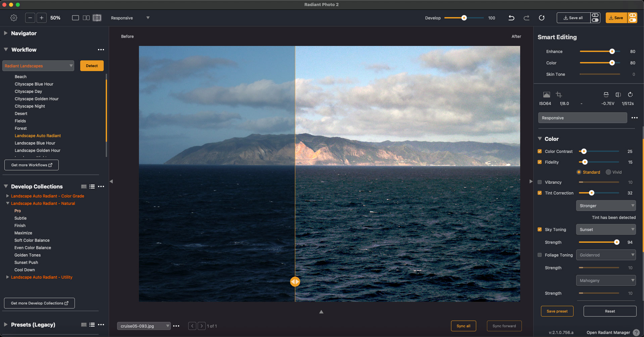Select the Vivid radio button
Image resolution: width=644 pixels, height=337 pixels.
click(608, 172)
